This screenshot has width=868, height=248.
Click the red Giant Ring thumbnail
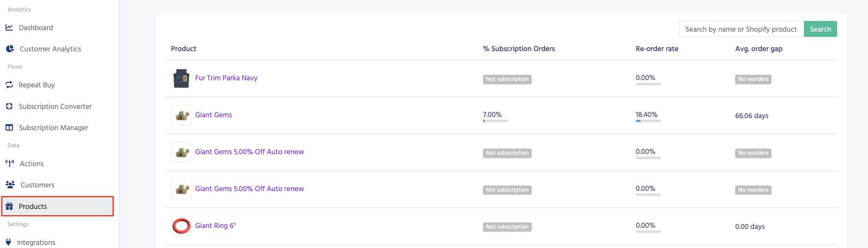[181, 226]
